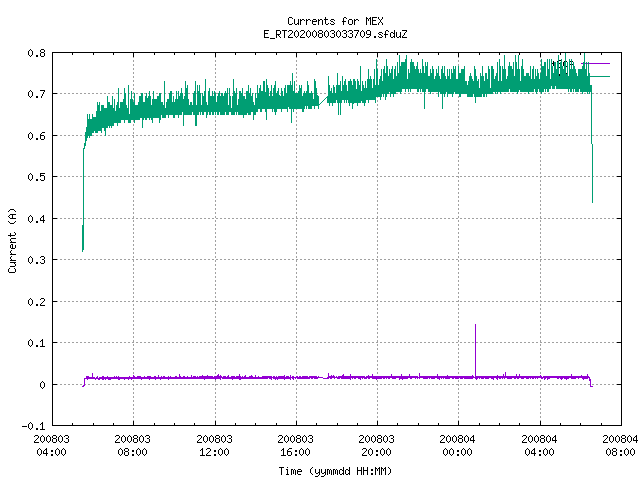Click the x-axis tick '200803 16:00'

(296, 446)
